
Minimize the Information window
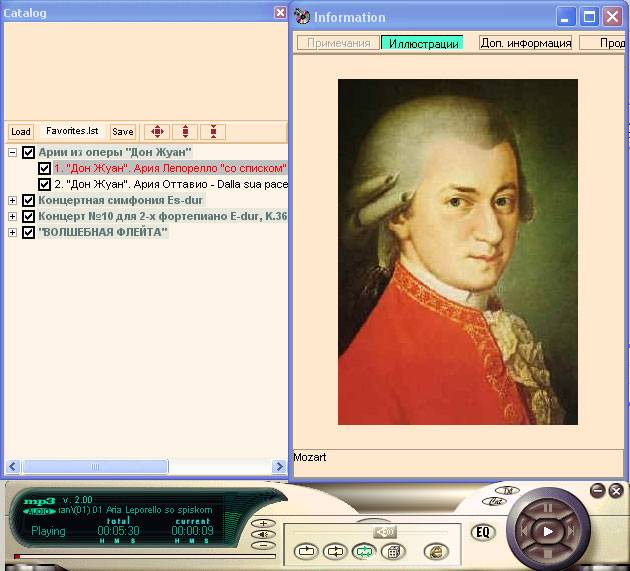(566, 17)
